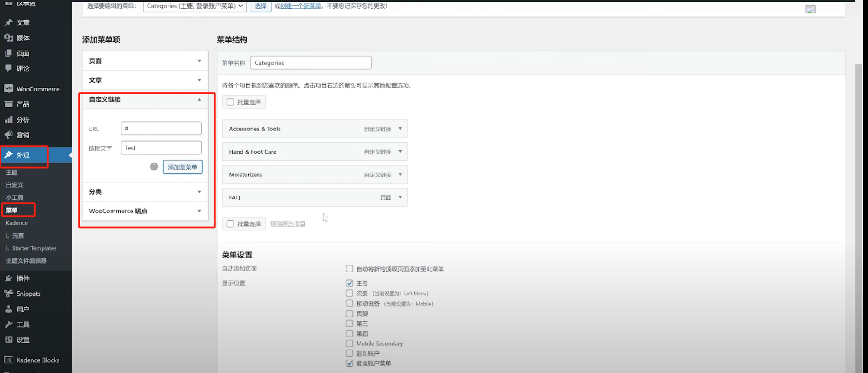868x373 pixels.
Task: Uncheck the 主要 display location checkbox
Action: [x=349, y=283]
